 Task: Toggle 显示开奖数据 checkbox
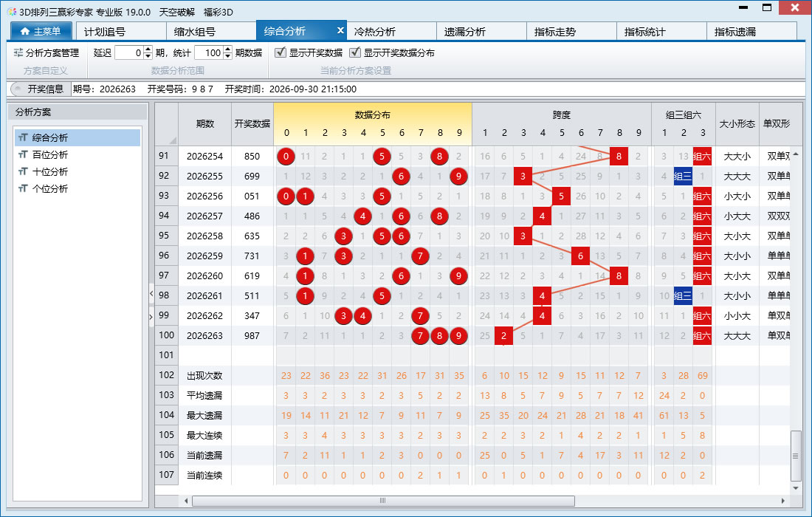pos(281,52)
